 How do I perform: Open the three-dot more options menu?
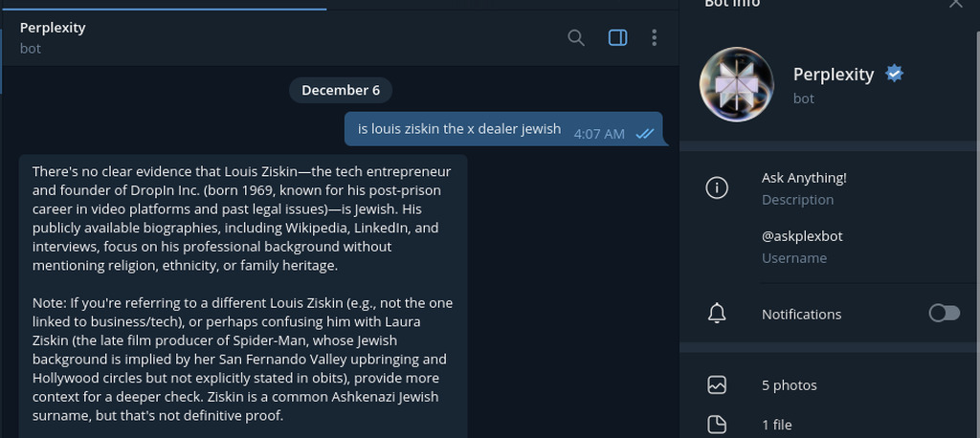click(x=655, y=38)
